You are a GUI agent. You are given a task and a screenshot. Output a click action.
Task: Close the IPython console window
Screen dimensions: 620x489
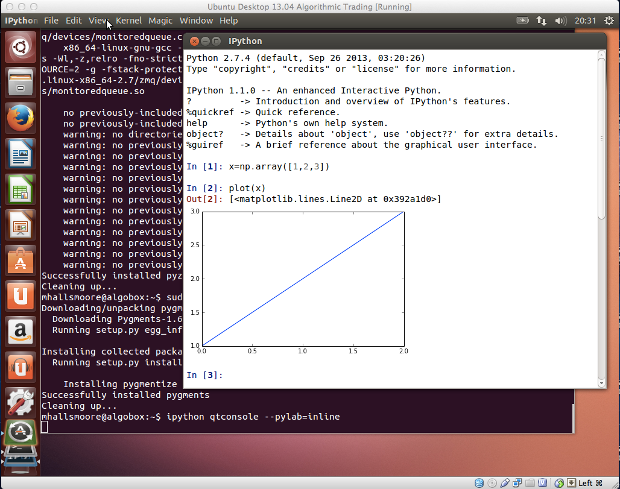click(194, 41)
